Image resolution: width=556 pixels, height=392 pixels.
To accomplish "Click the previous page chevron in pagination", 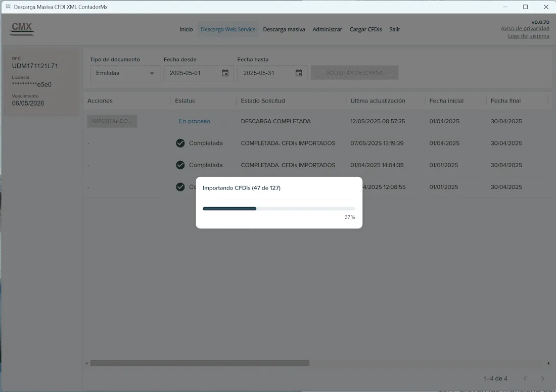I will [525, 378].
